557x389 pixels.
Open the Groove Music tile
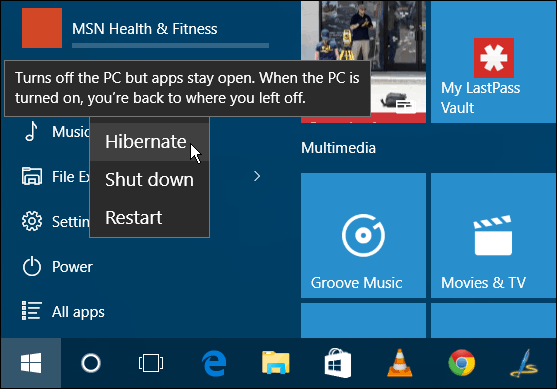click(363, 235)
